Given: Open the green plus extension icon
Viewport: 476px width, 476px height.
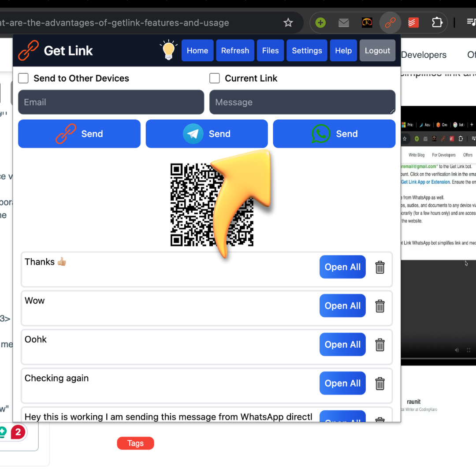Looking at the screenshot, I should tap(320, 22).
